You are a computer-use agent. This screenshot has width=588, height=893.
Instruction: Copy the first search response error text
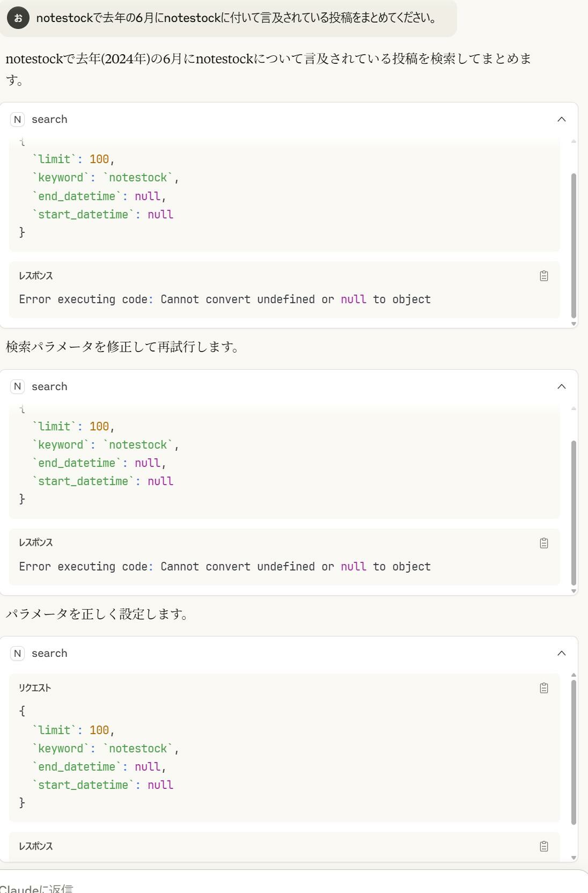543,276
